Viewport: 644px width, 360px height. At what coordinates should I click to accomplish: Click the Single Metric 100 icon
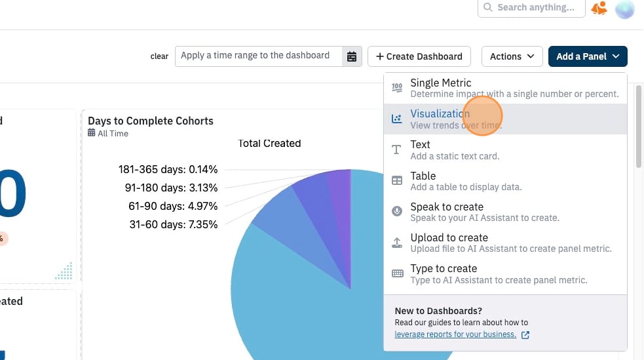(x=397, y=87)
